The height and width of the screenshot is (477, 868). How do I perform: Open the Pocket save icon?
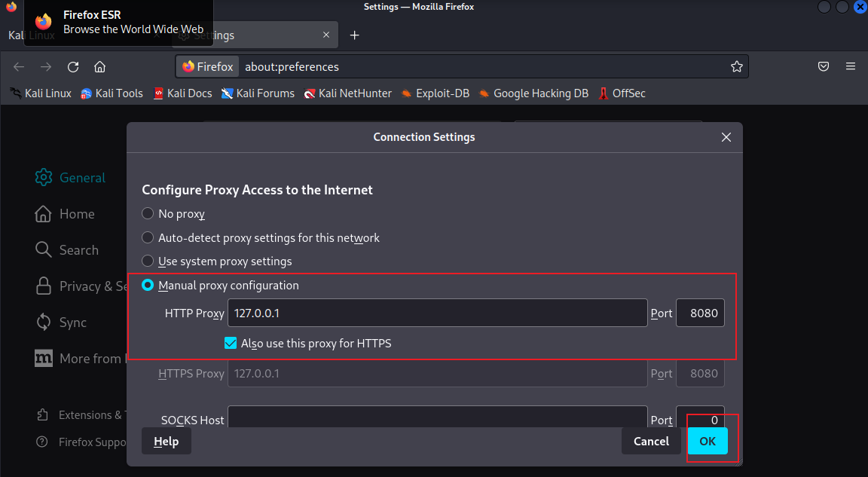point(824,66)
